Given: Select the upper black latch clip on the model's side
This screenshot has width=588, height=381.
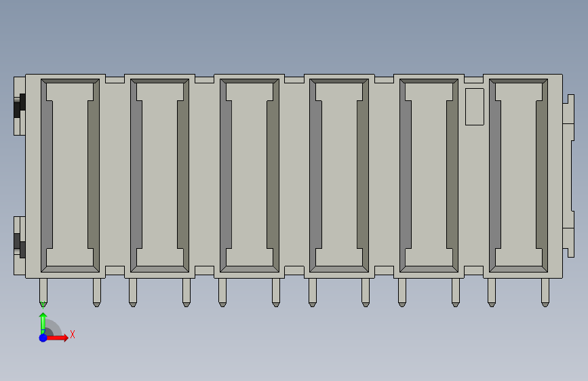Looking at the screenshot, I should pyautogui.click(x=20, y=106).
